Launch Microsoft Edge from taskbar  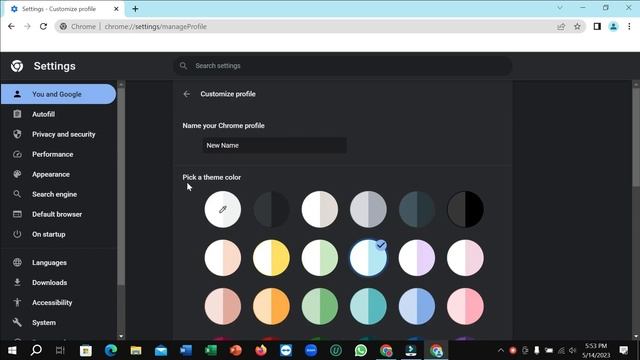pyautogui.click(x=111, y=351)
